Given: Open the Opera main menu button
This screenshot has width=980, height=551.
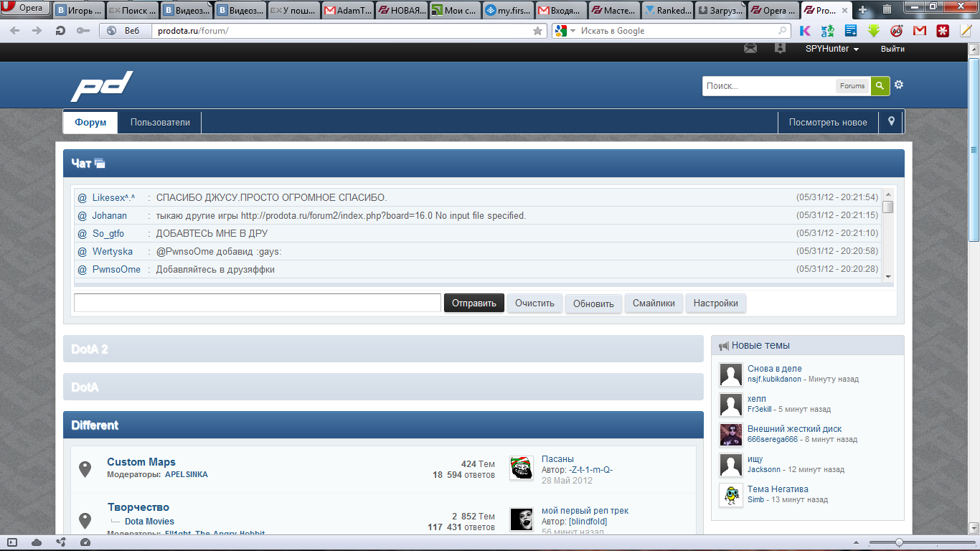Looking at the screenshot, I should pyautogui.click(x=25, y=9).
